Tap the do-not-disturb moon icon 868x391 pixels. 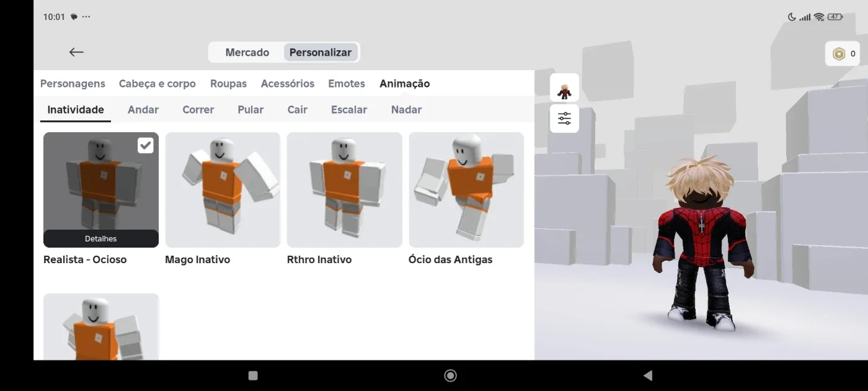click(792, 17)
